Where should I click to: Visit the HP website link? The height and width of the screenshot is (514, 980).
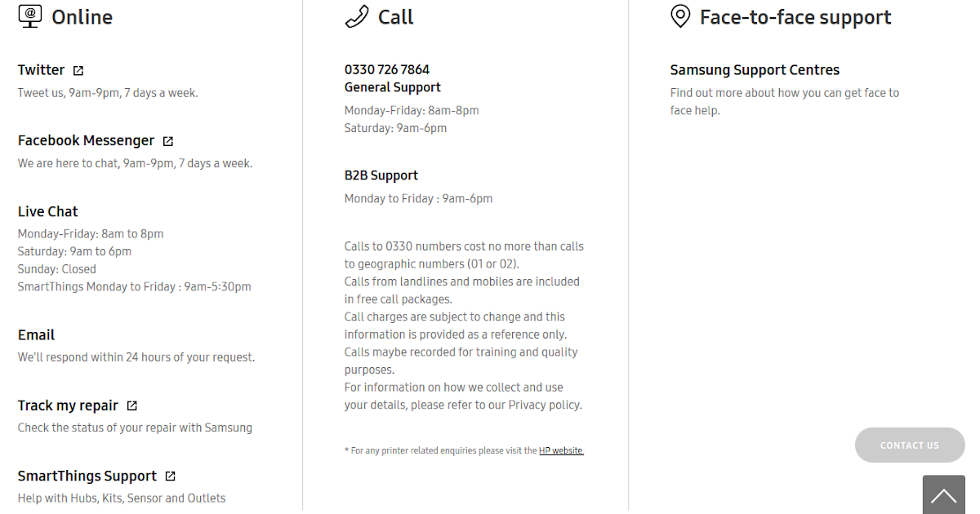(561, 450)
